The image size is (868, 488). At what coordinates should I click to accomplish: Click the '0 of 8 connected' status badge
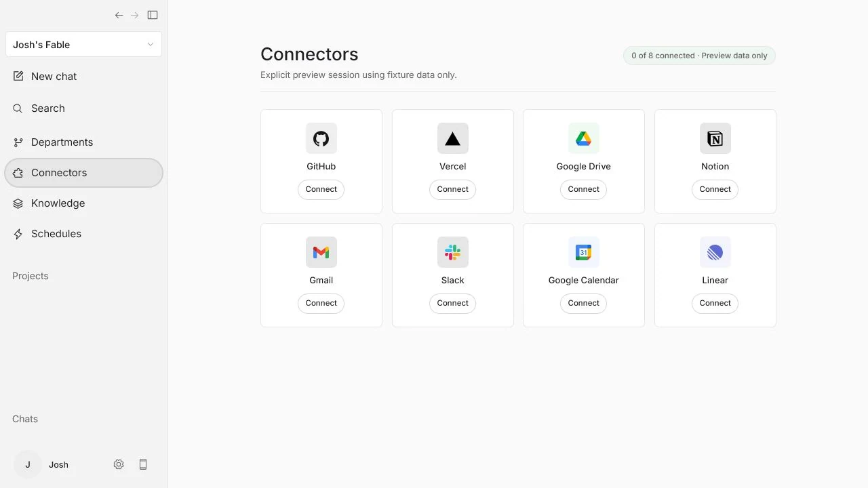[699, 56]
